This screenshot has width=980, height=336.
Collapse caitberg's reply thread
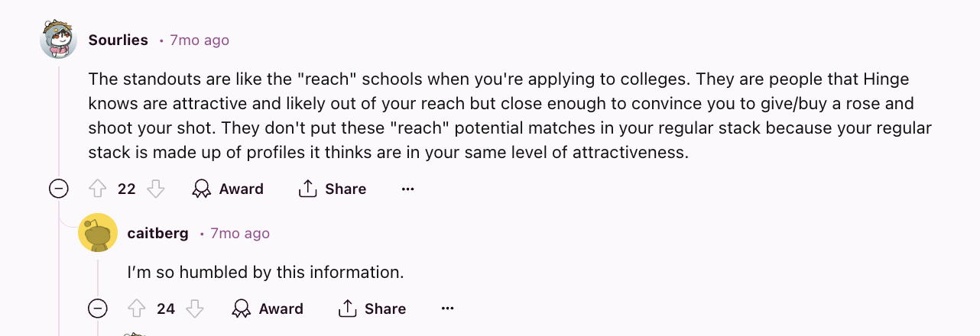pos(98,309)
